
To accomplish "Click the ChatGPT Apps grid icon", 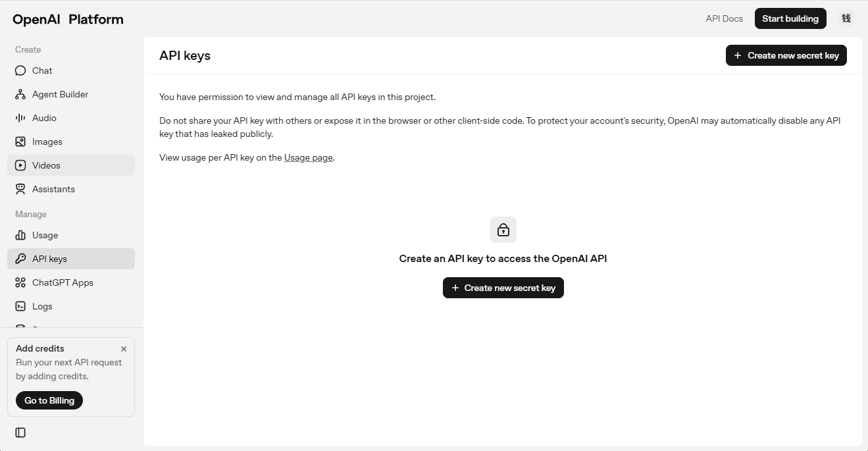I will tap(20, 282).
